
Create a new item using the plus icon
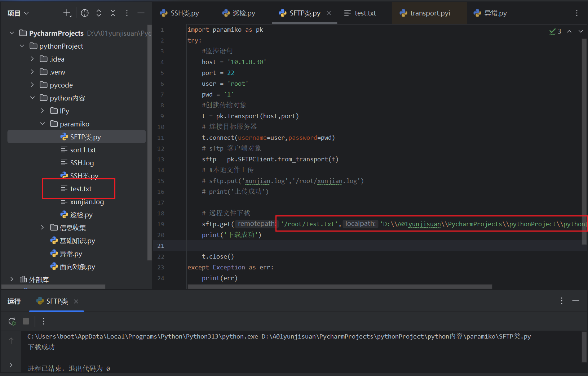67,13
